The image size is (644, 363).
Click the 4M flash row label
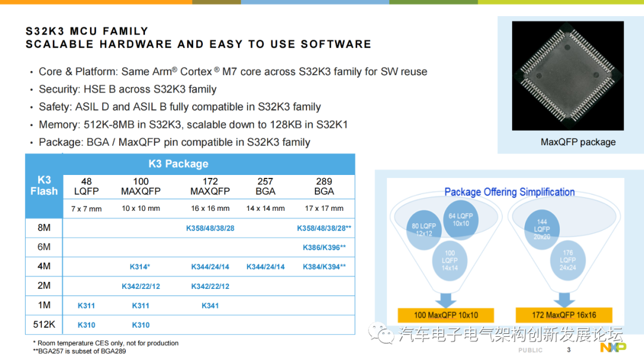coord(44,266)
